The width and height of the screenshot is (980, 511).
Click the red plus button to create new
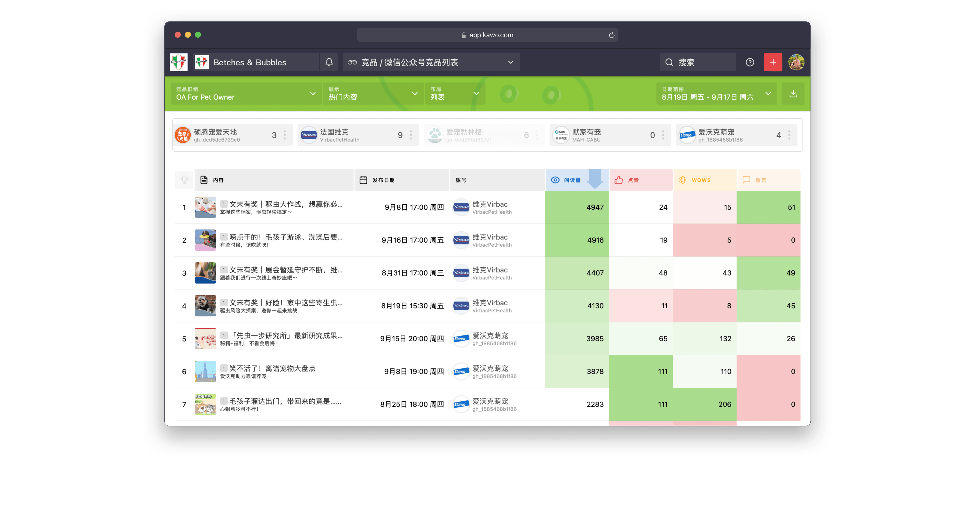click(x=773, y=62)
